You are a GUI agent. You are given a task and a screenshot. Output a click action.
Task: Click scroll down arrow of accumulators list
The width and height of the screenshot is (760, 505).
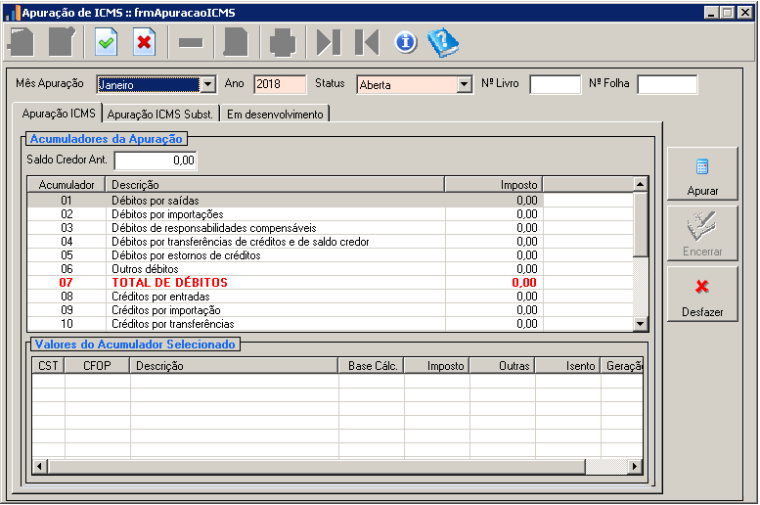pos(640,324)
